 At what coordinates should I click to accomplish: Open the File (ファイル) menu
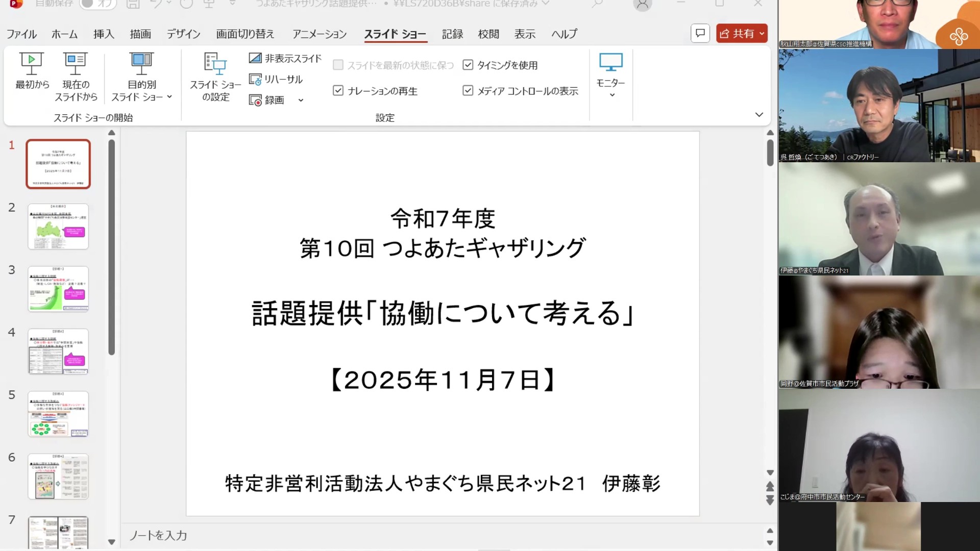coord(21,34)
